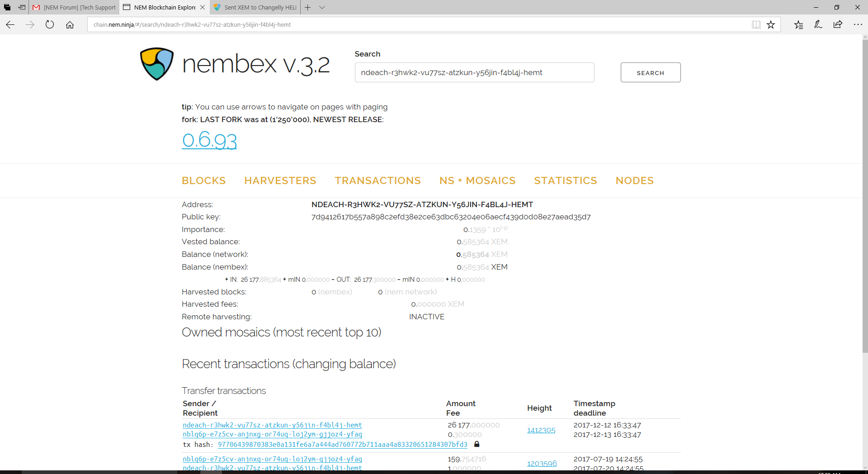Image resolution: width=868 pixels, height=474 pixels.
Task: Close the NEM Blockchain Explorer tab
Action: pyautogui.click(x=203, y=7)
